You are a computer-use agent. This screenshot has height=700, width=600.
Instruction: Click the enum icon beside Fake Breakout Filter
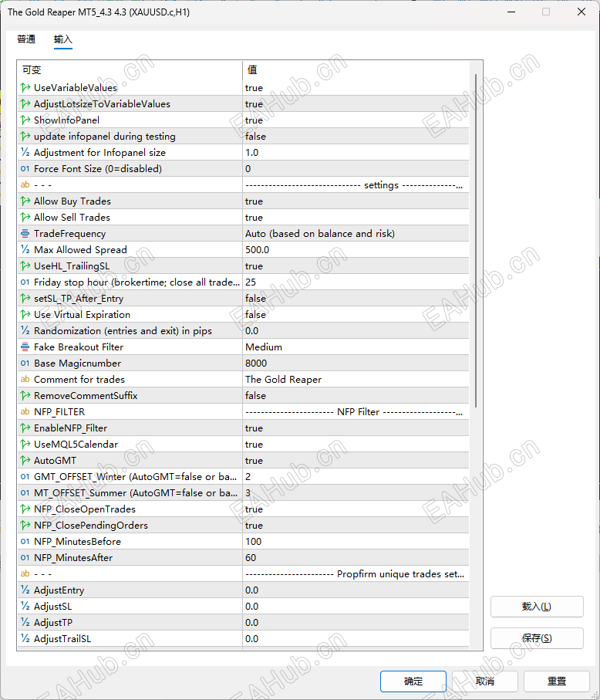click(25, 347)
